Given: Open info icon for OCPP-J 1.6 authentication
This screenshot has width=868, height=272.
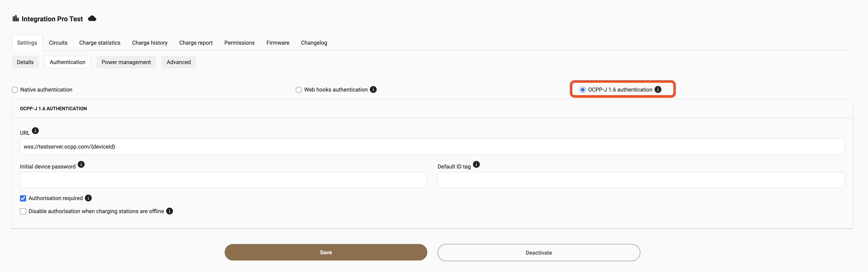Looking at the screenshot, I should tap(658, 89).
